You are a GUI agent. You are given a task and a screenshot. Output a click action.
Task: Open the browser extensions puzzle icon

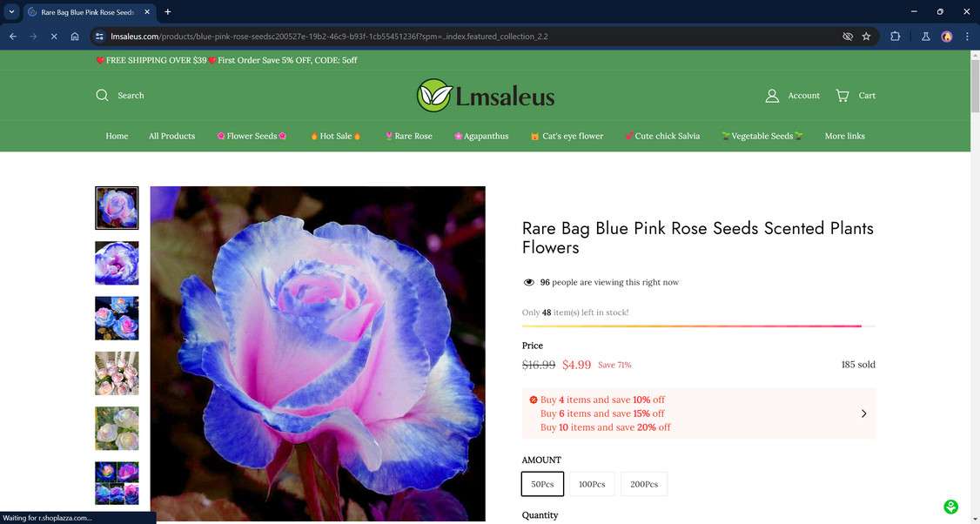[895, 37]
